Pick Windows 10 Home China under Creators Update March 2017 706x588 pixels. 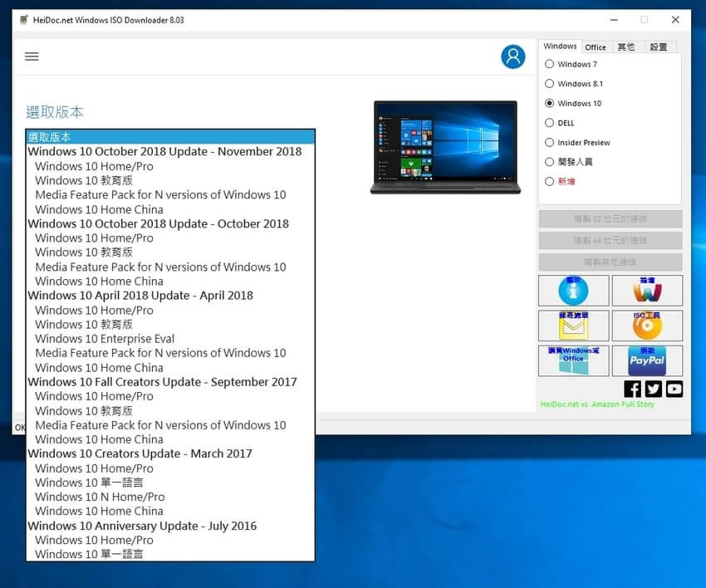pyautogui.click(x=170, y=512)
